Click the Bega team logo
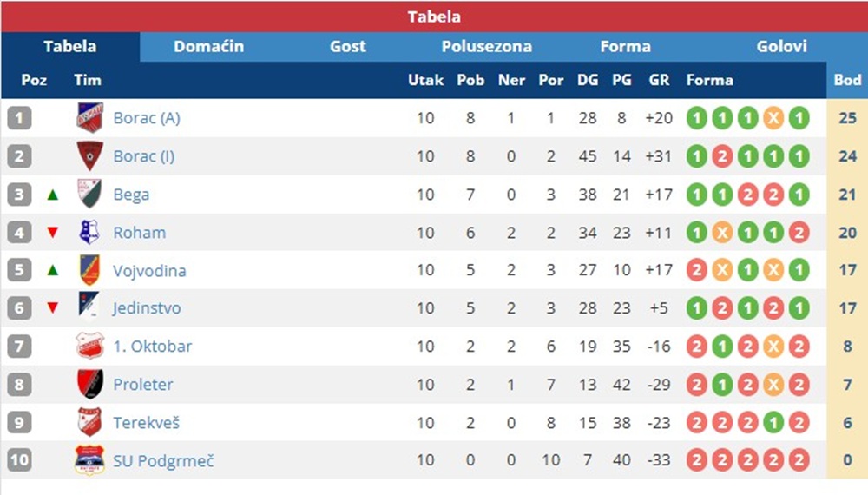868x495 pixels. pyautogui.click(x=89, y=194)
